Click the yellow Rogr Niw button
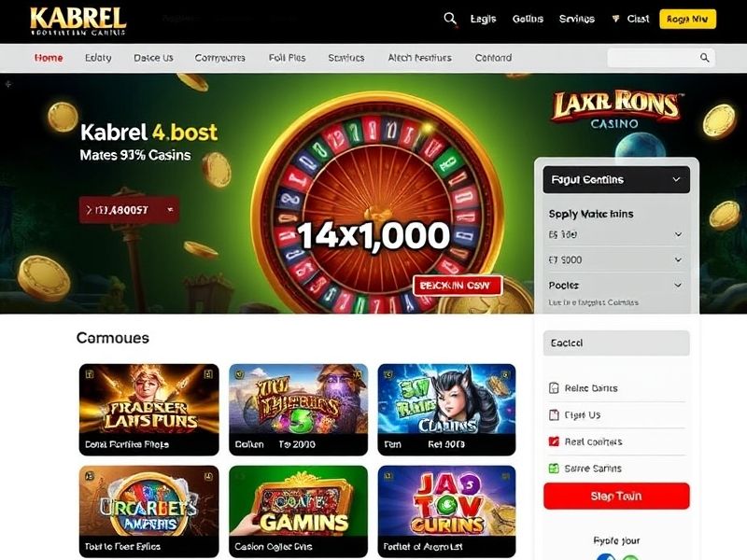The height and width of the screenshot is (560, 747). coord(687,19)
